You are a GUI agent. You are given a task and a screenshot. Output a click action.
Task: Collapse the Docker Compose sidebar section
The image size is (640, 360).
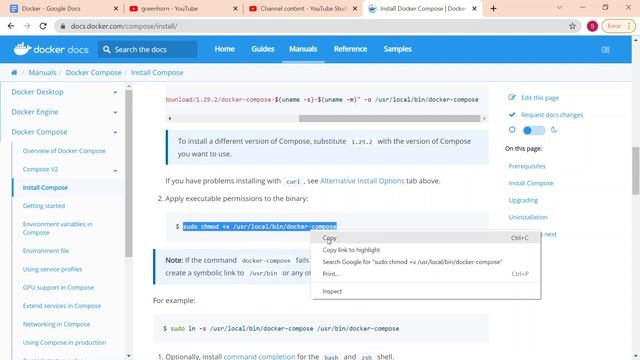point(115,132)
